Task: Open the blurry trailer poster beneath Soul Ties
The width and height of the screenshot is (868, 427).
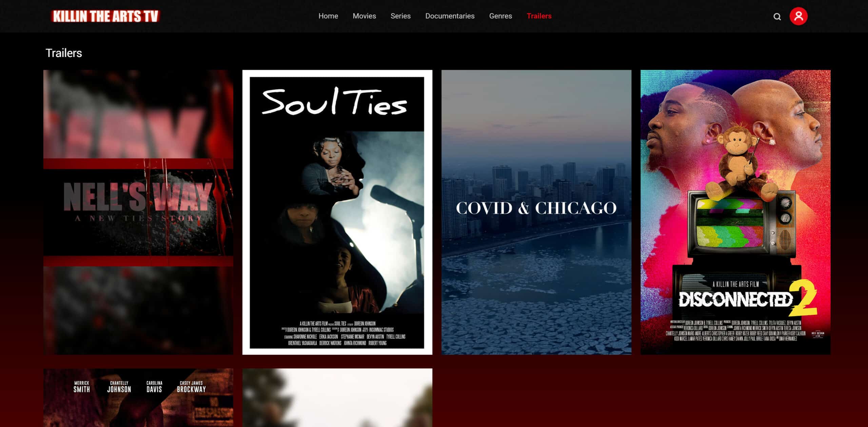Action: pyautogui.click(x=337, y=398)
